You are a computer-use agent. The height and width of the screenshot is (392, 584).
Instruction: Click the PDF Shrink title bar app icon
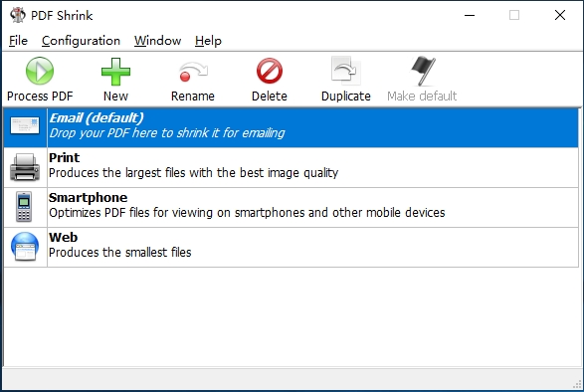point(18,15)
